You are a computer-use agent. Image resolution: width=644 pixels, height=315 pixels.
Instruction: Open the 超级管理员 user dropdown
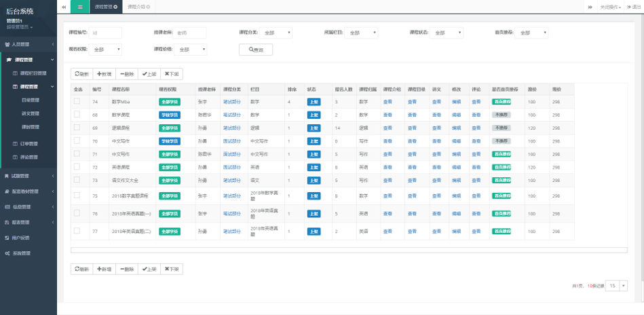click(19, 27)
